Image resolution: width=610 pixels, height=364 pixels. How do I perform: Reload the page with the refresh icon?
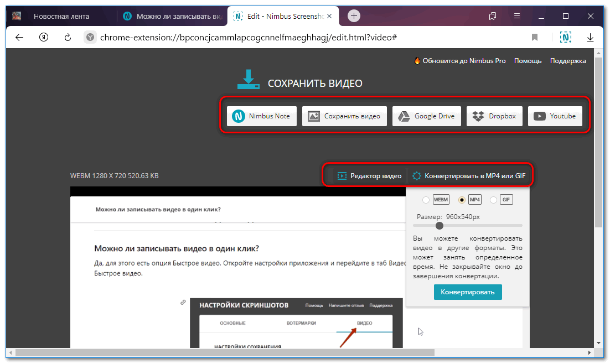[x=68, y=38]
